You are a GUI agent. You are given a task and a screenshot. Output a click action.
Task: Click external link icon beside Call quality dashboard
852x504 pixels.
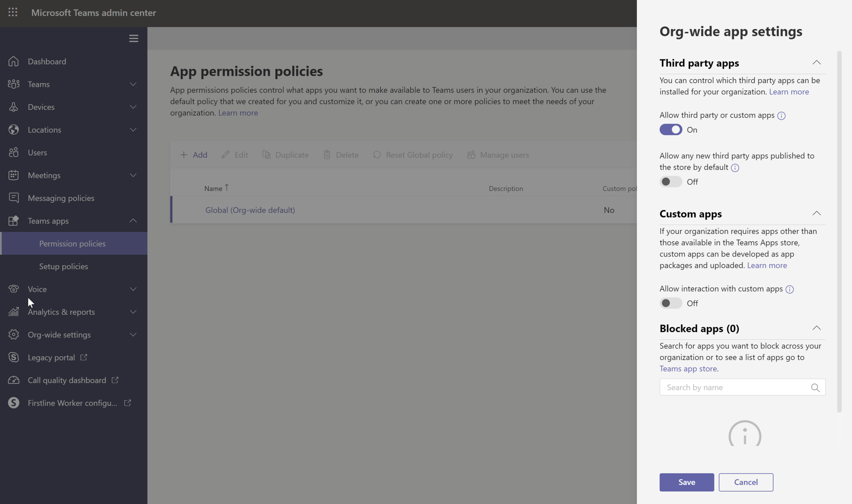click(x=115, y=380)
